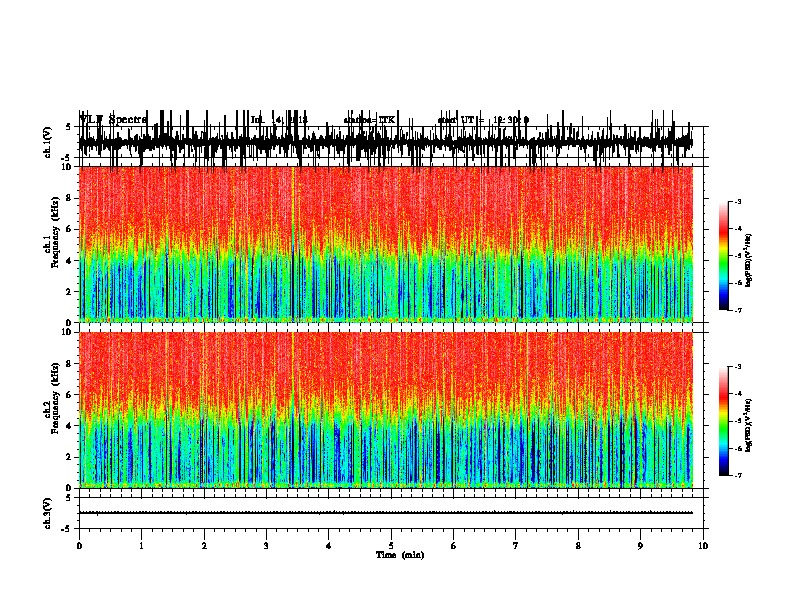Viewport: 792px width, 612px height.
Task: Click the ch.1 frequency tick label 8
Action: tap(70, 198)
